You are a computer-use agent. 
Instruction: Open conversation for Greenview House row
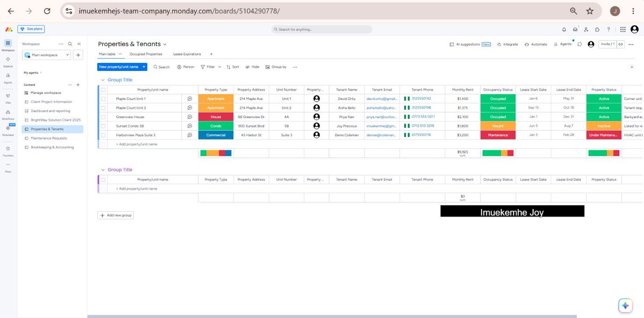(x=189, y=117)
